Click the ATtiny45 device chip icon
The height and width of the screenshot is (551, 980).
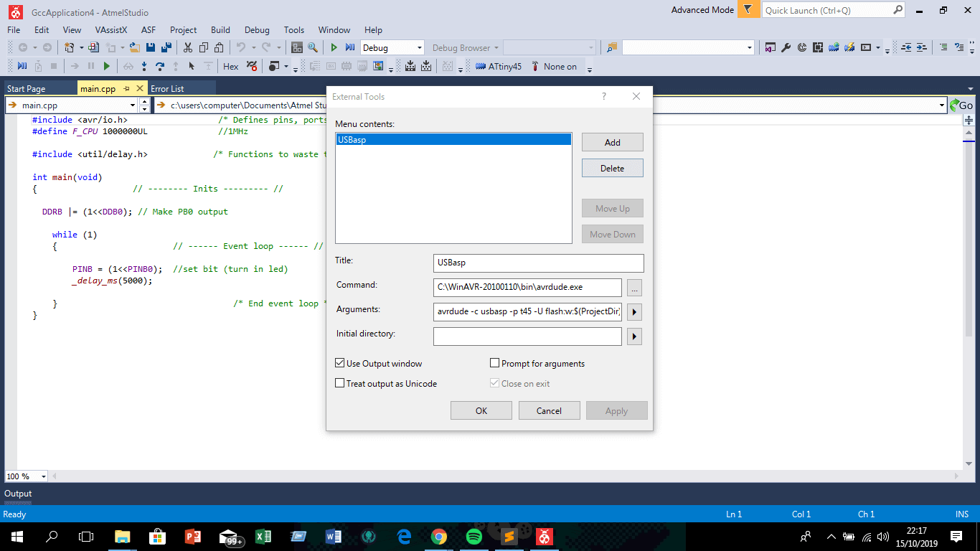(481, 66)
